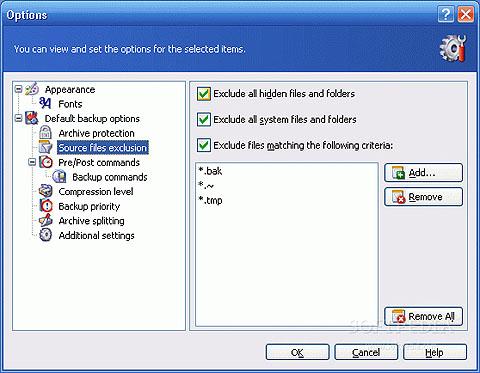
Task: Click the Default backup options icon
Action: click(x=32, y=118)
